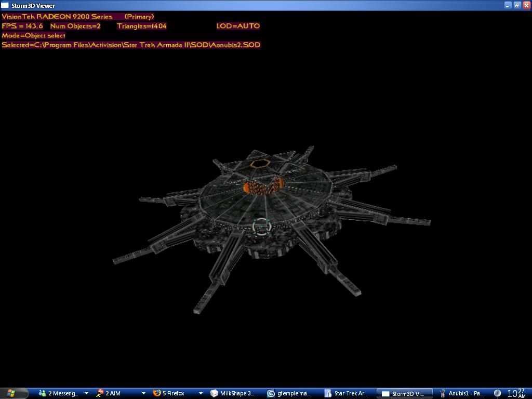Switch to the MilkShape 3D taskbar window
Viewport: 532px width, 399px height.
[x=233, y=393]
